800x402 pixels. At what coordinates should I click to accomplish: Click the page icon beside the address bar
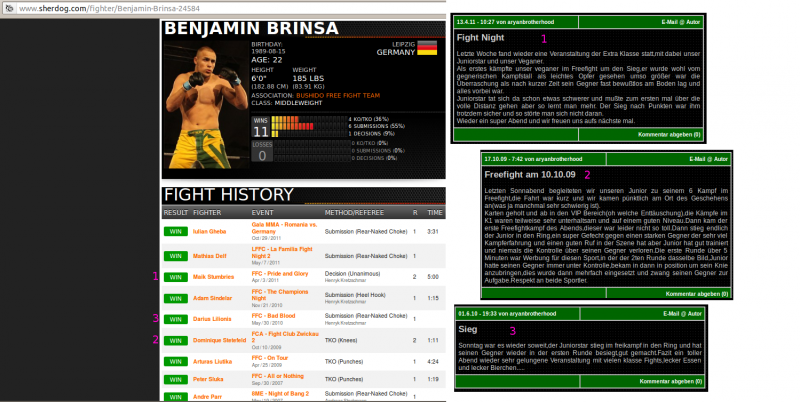point(9,8)
